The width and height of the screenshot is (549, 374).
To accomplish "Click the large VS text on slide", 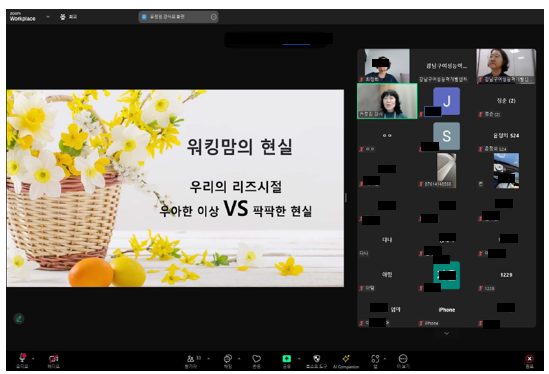I will pos(236,208).
